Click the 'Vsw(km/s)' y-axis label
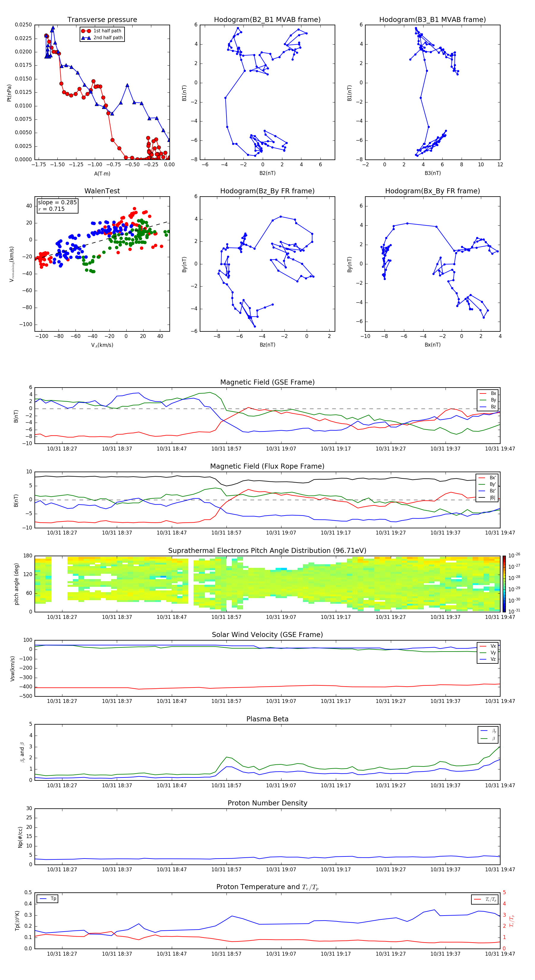Viewport: 535px width, 980px height. tap(12, 668)
